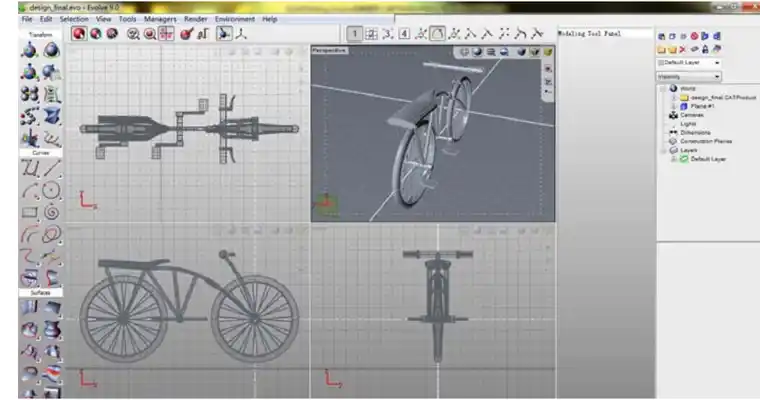Select Lights in the world tree
Image resolution: width=760 pixels, height=400 pixels.
coord(688,124)
